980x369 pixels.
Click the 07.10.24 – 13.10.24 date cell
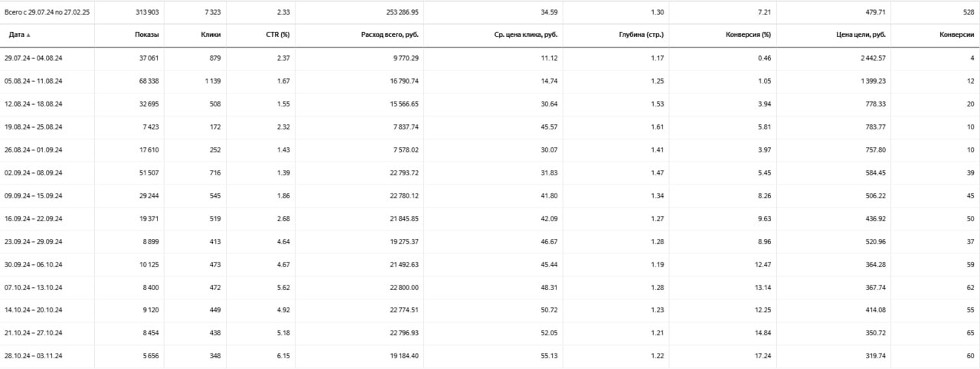(x=33, y=288)
